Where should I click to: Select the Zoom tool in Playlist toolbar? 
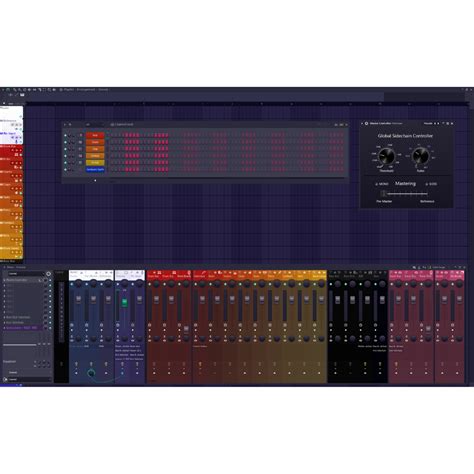(x=49, y=90)
